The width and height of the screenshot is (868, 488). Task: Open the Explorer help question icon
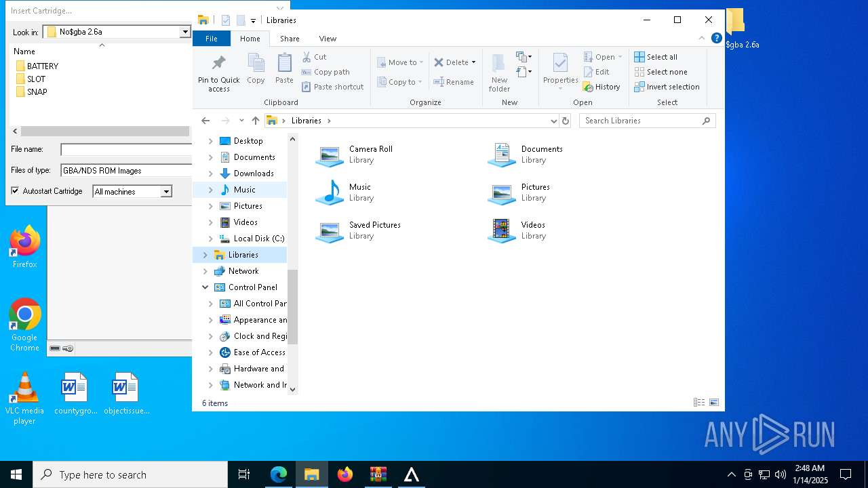pos(716,38)
